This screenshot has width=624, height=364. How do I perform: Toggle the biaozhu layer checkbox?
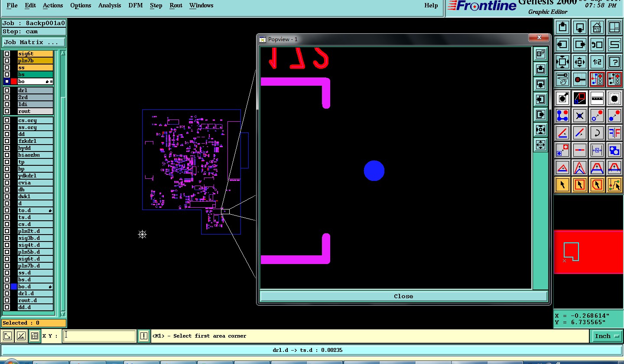tap(7, 155)
